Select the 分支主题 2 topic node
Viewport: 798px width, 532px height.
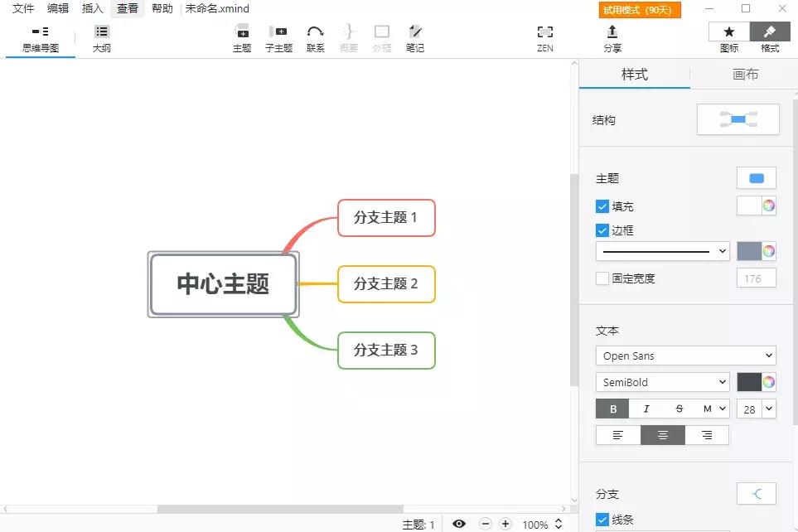point(386,284)
